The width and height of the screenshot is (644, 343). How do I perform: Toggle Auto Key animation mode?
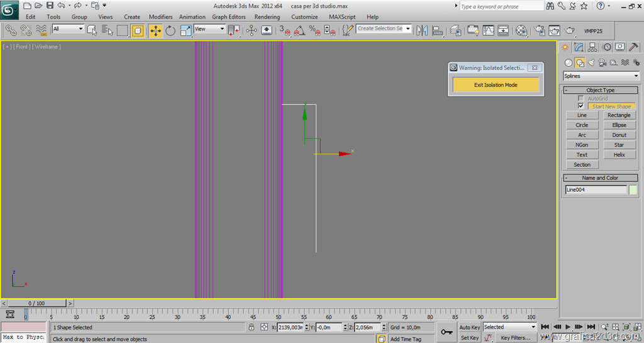coord(469,327)
